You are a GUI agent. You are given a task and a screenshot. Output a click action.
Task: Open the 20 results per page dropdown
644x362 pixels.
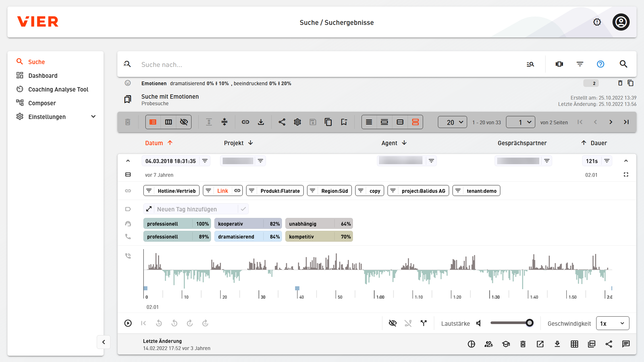pyautogui.click(x=452, y=122)
